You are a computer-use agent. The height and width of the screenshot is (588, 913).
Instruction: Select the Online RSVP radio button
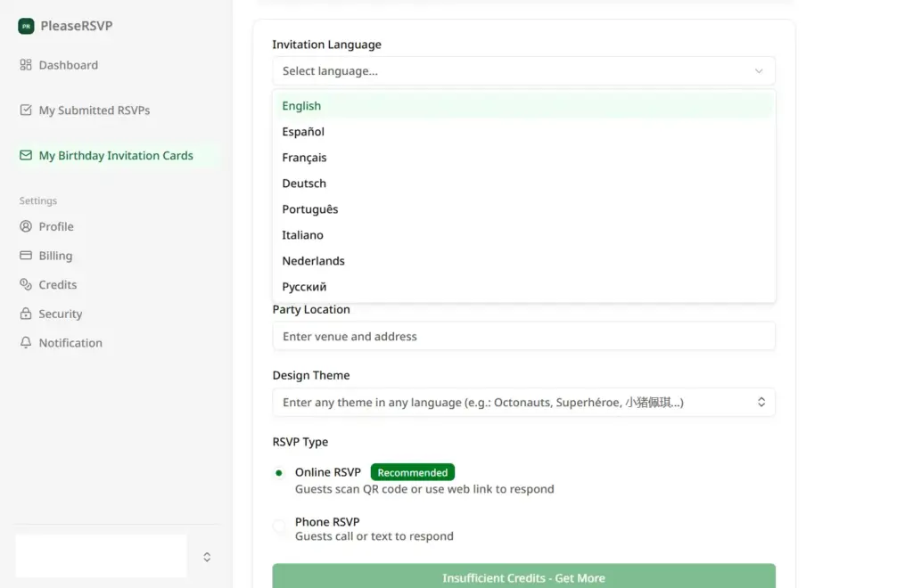pyautogui.click(x=279, y=472)
